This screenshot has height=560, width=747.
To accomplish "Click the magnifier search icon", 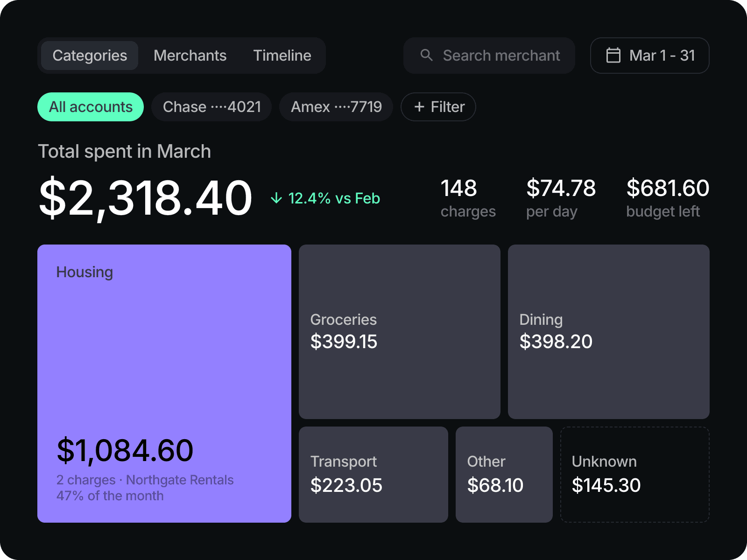I will point(426,55).
